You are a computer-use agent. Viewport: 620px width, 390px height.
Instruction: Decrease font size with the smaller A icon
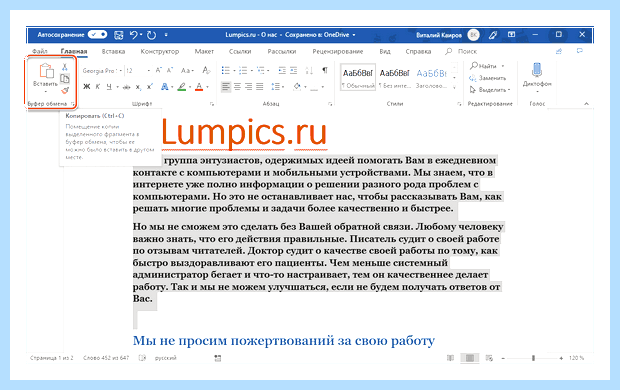170,70
